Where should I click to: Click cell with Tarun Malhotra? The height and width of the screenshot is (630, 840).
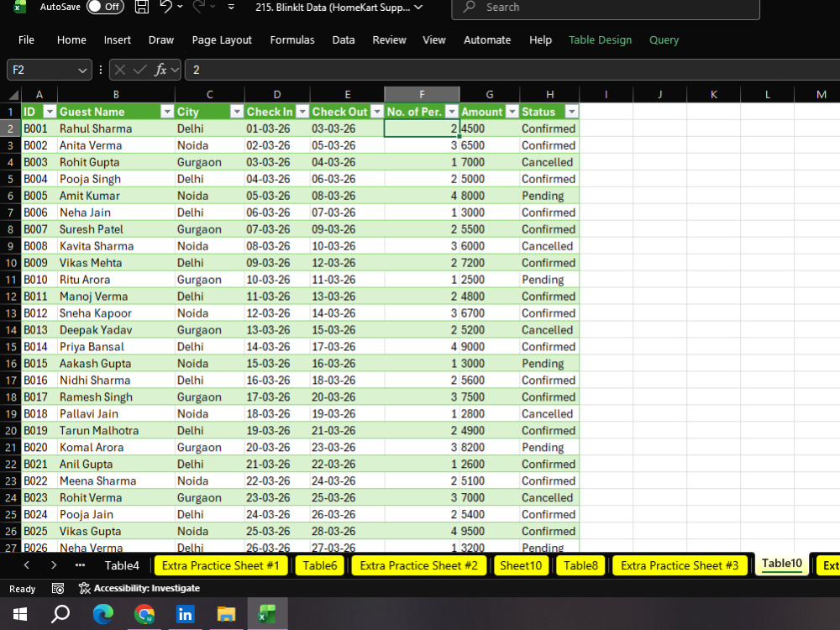116,431
